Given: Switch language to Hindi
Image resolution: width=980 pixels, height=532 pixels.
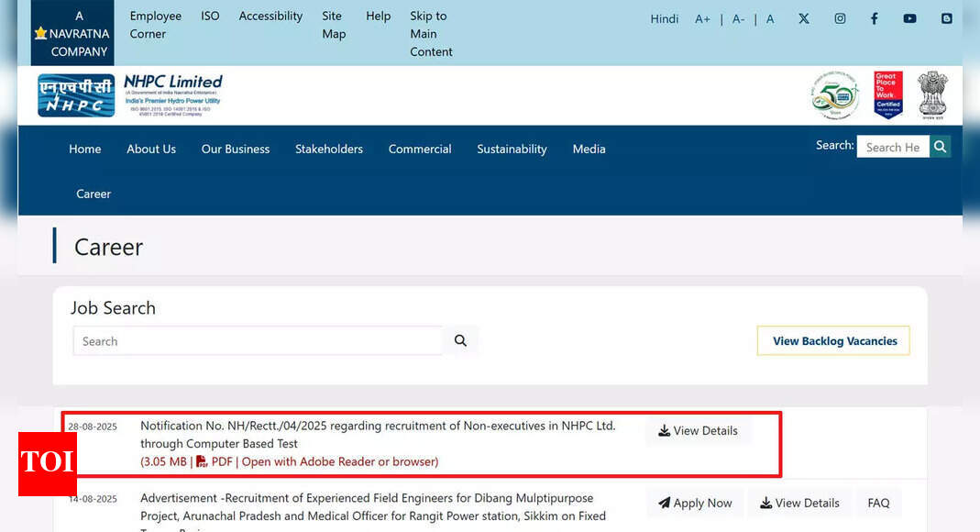Looking at the screenshot, I should [664, 18].
